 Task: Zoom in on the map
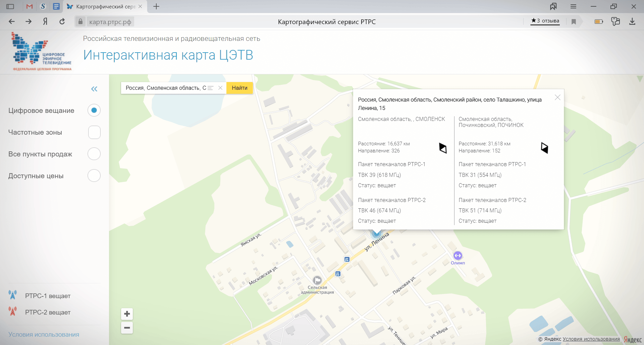click(127, 314)
